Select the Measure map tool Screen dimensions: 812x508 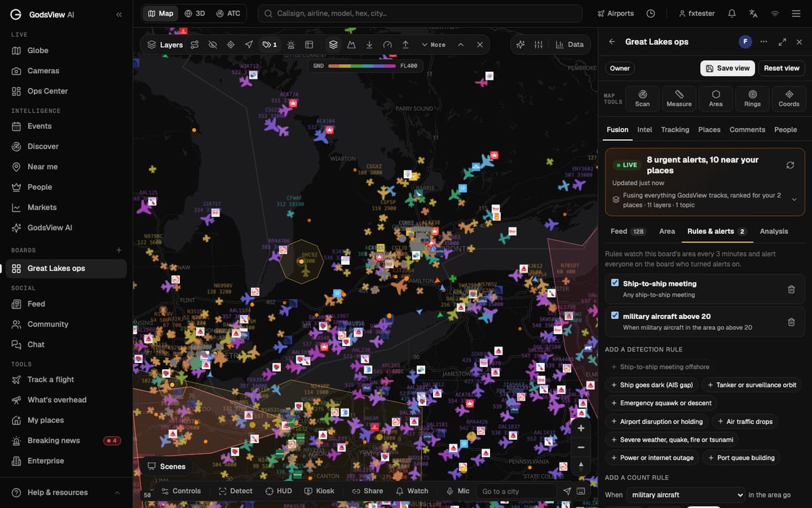click(x=679, y=98)
